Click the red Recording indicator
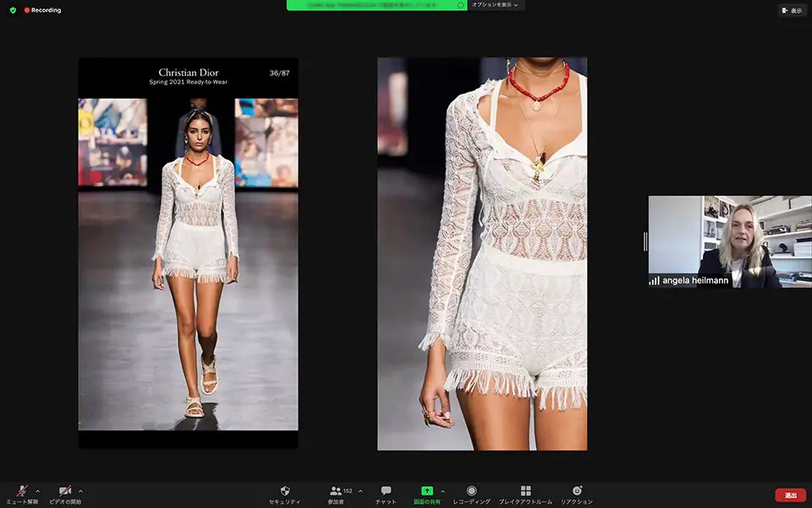Screen dimensions: 812x508 tap(42, 10)
